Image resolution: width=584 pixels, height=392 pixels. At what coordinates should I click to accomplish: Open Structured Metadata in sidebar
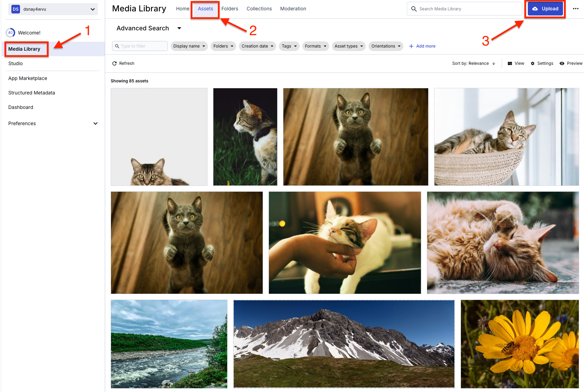(x=32, y=93)
